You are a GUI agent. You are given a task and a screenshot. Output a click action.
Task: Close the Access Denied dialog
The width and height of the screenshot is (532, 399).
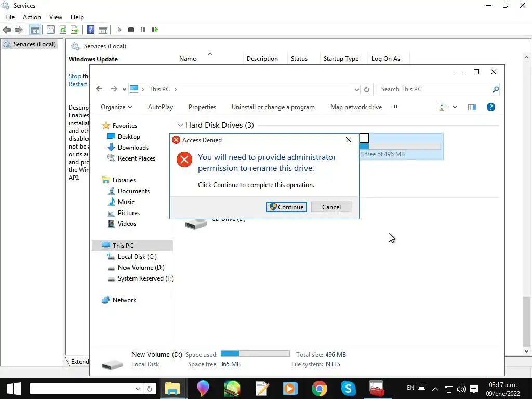point(349,140)
